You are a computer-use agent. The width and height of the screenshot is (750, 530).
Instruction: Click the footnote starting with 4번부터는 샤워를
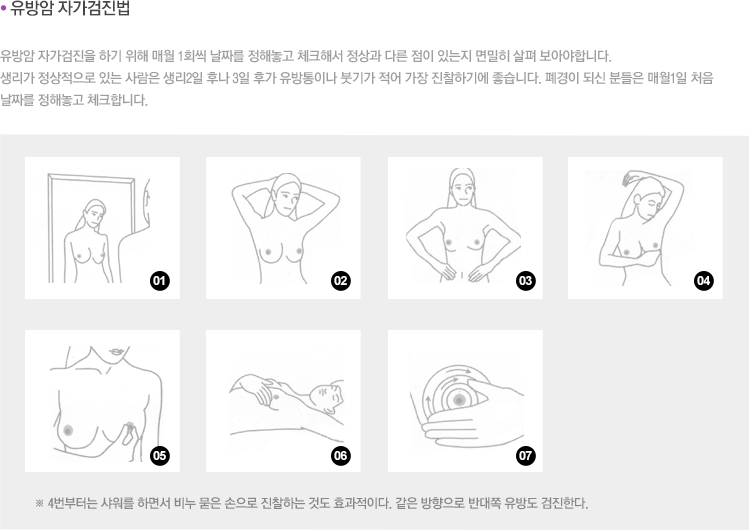pos(312,503)
